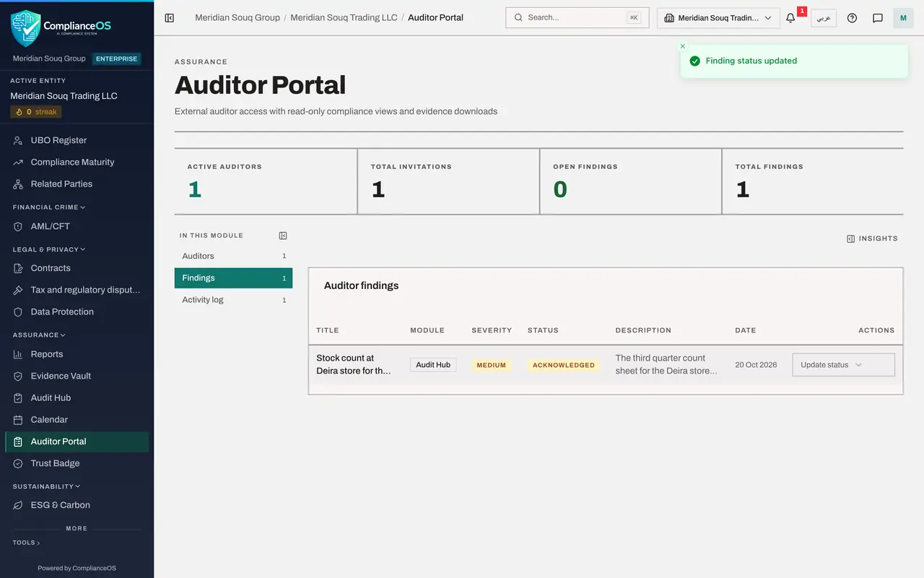Open AML/CFT module
The width and height of the screenshot is (924, 578).
(77, 226)
